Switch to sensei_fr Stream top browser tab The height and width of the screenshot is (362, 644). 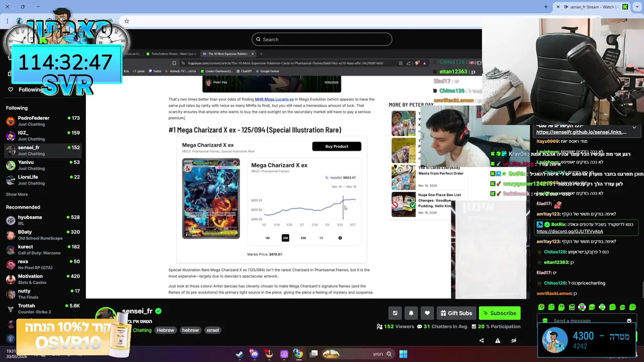(x=592, y=7)
